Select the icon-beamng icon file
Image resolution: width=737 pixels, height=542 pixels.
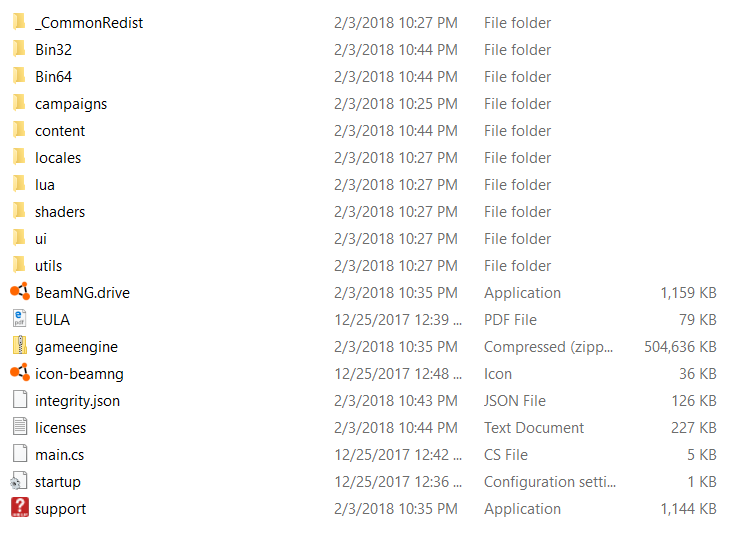20,373
